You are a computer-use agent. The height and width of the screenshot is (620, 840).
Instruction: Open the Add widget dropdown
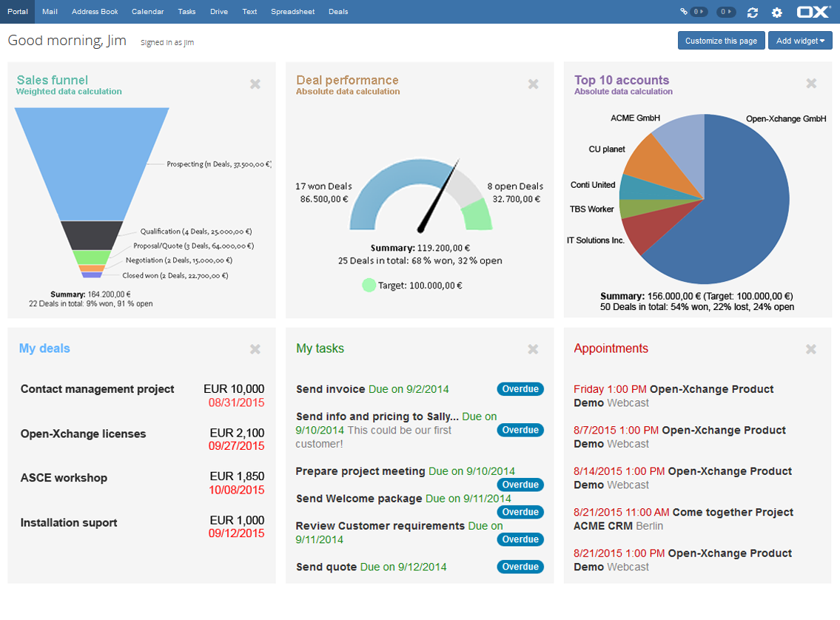pos(800,41)
